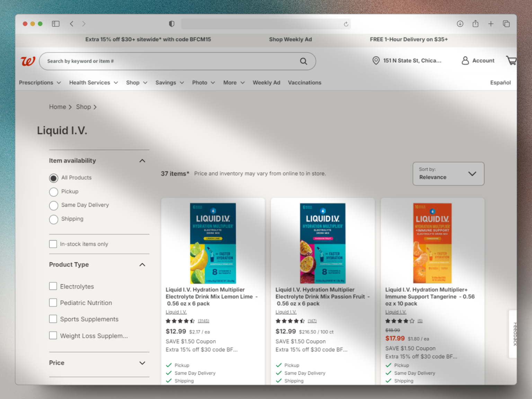532x399 pixels.
Task: Show tab overview icon
Action: 506,24
